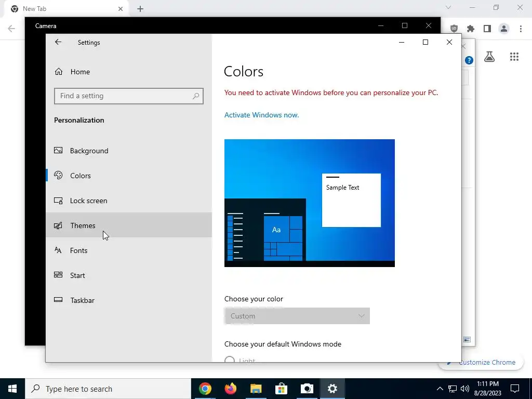
Task: Open the Chrome profile avatar
Action: coord(504,29)
